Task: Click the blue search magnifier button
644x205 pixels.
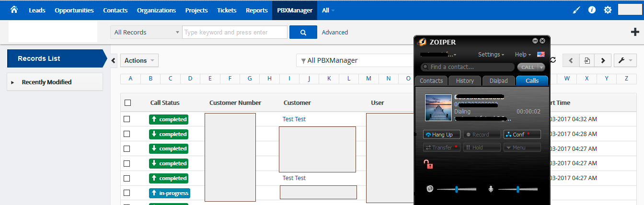Action: [x=303, y=32]
